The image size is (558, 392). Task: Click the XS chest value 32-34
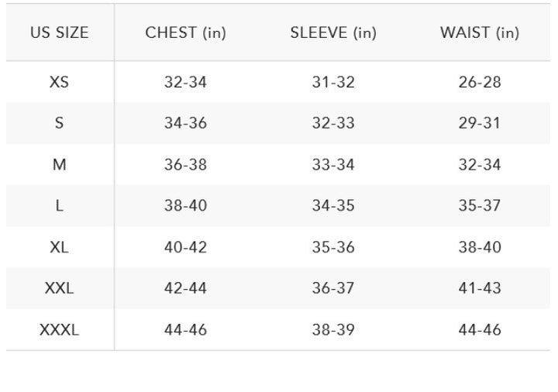tap(185, 82)
